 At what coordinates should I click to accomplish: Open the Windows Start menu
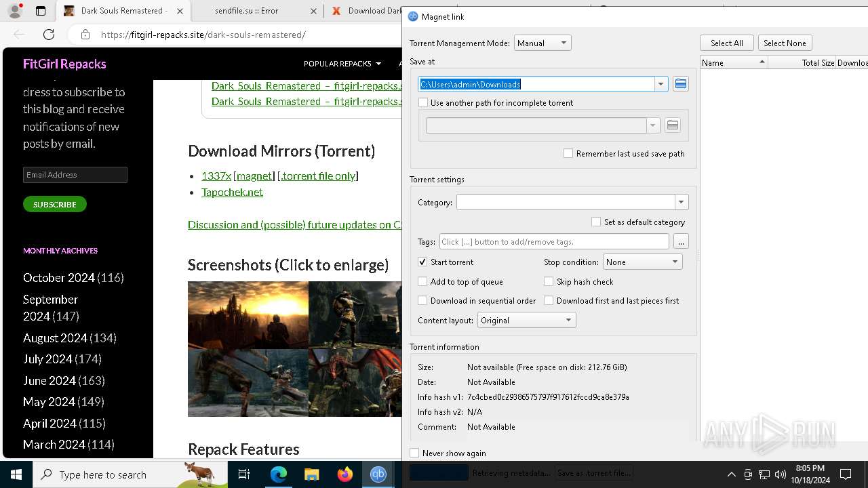pos(16,474)
